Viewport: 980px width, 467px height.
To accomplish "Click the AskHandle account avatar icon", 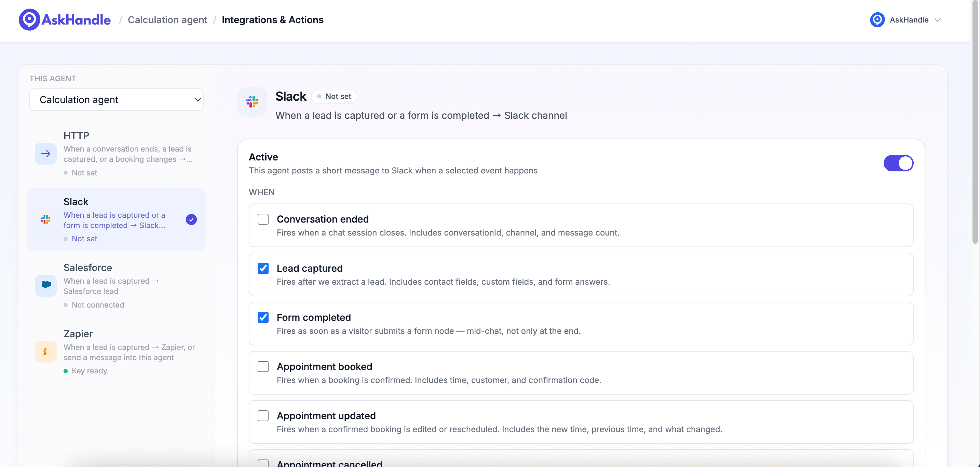I will tap(877, 20).
